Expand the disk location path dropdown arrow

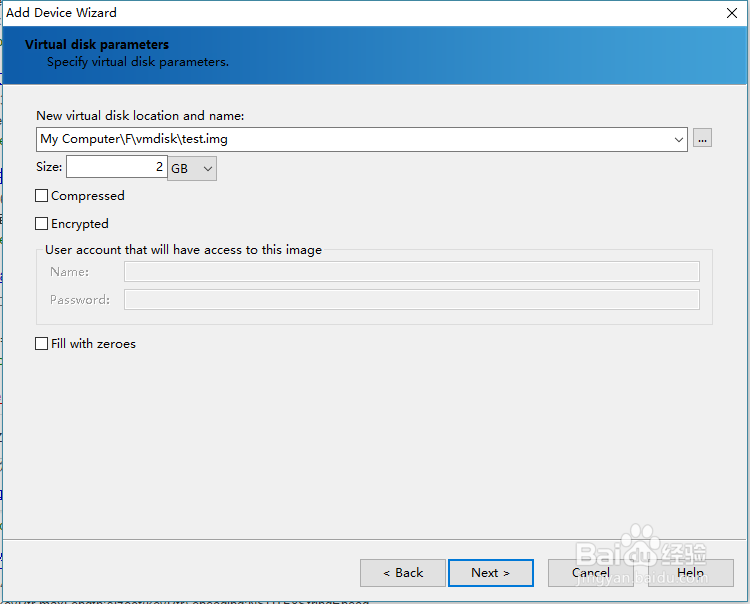point(679,139)
